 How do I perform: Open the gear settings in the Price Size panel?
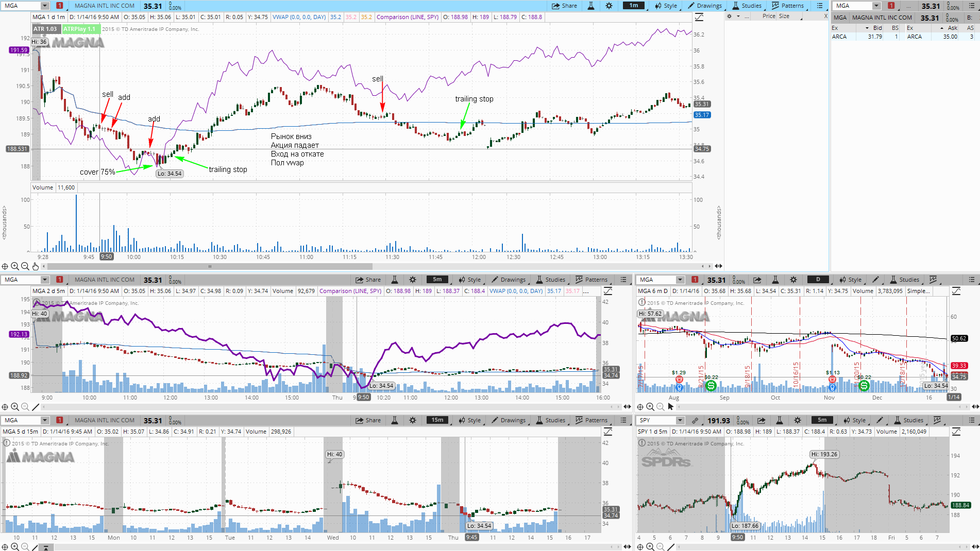(729, 16)
